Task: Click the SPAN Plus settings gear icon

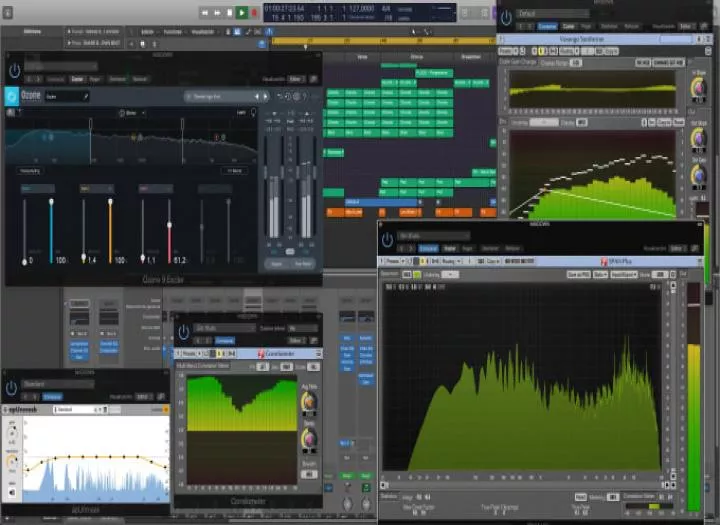Action: [x=673, y=274]
